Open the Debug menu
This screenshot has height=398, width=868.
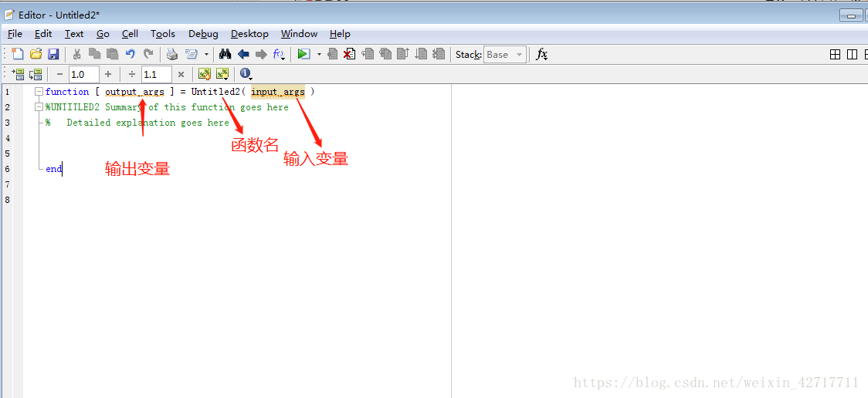point(203,34)
